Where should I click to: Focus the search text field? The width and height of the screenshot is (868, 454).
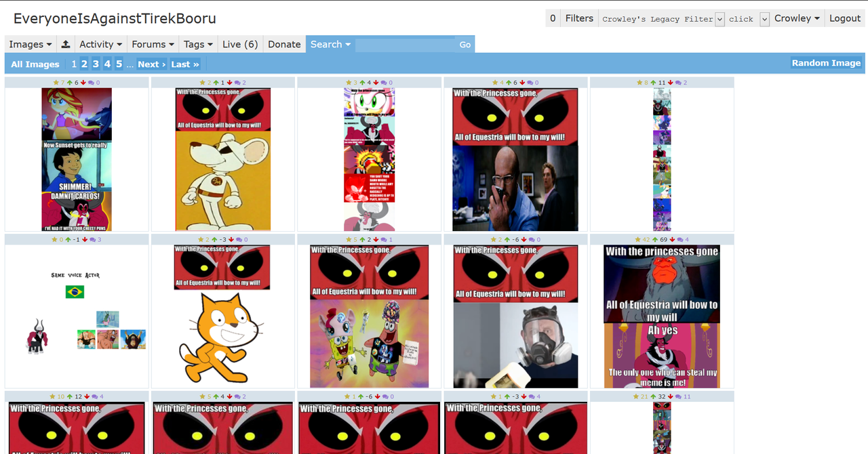click(x=405, y=44)
